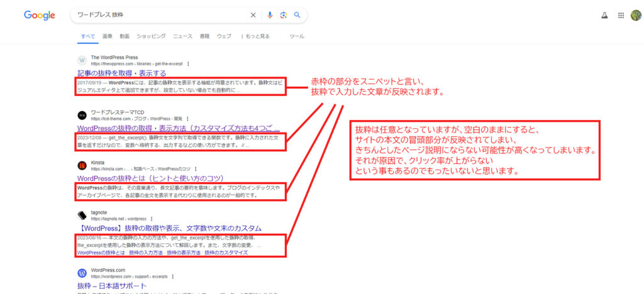Click into the search input field
644x294 pixels.
point(157,15)
